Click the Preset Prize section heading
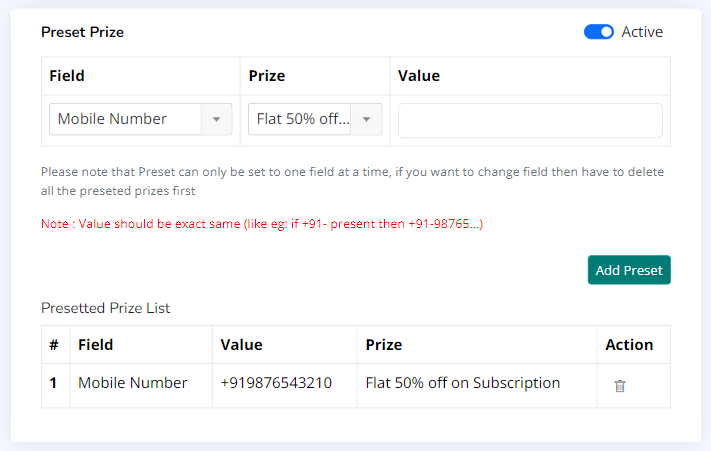711x451 pixels. pyautogui.click(x=82, y=32)
